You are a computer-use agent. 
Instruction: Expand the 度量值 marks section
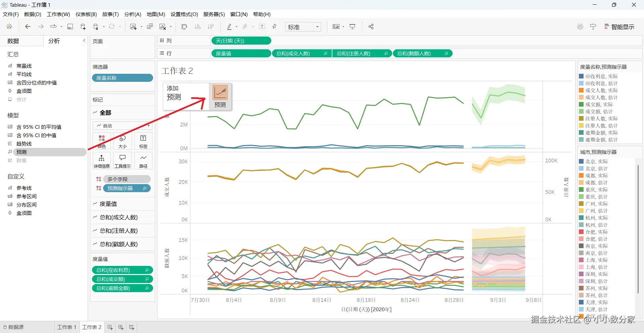(95, 204)
